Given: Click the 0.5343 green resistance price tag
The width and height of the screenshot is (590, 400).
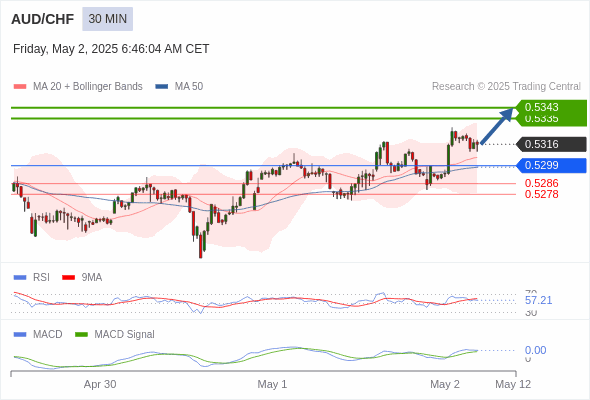Looking at the screenshot, I should [551, 107].
